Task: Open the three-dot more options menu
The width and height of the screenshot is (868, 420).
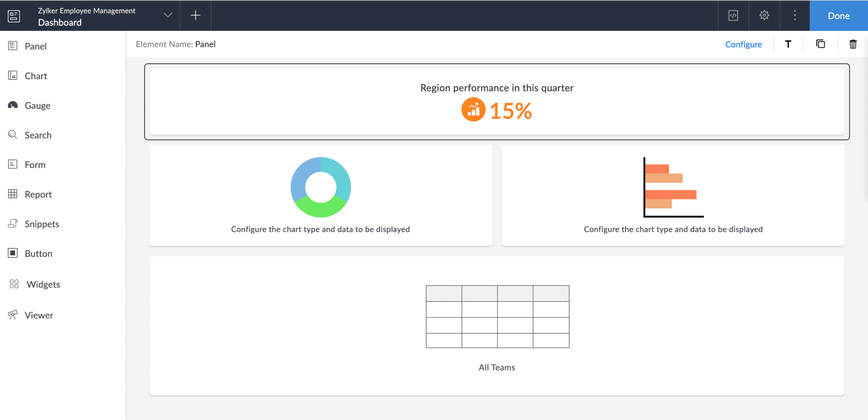Action: (795, 15)
